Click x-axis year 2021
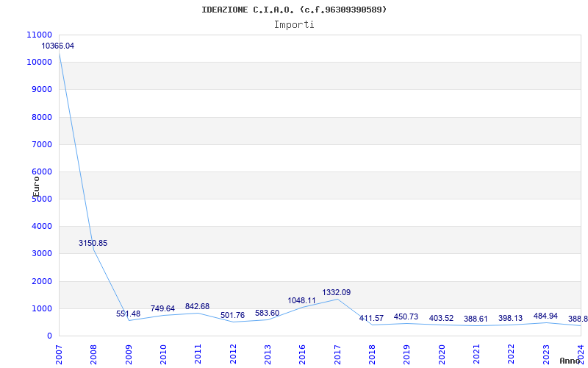588x368 pixels. (x=476, y=354)
